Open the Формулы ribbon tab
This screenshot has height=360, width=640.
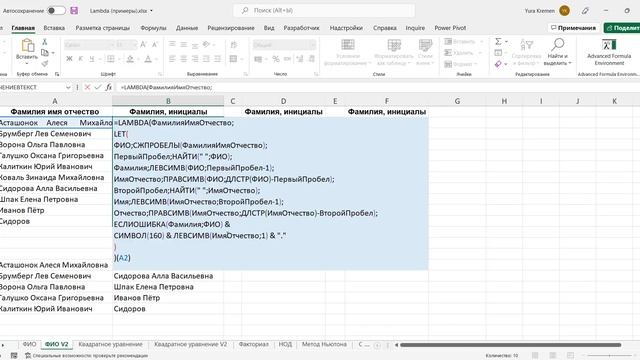(153, 28)
